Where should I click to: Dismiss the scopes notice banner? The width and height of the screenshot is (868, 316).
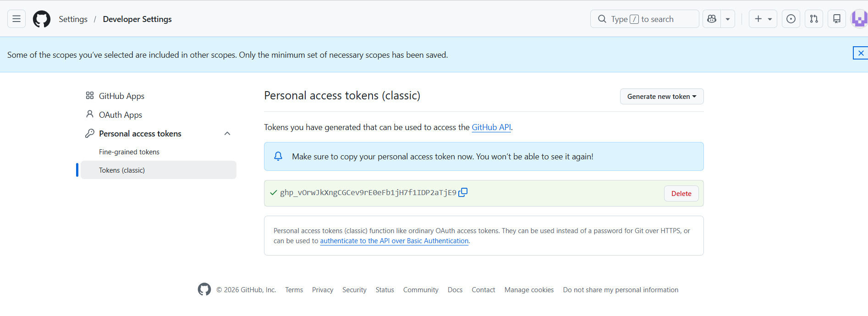[861, 53]
